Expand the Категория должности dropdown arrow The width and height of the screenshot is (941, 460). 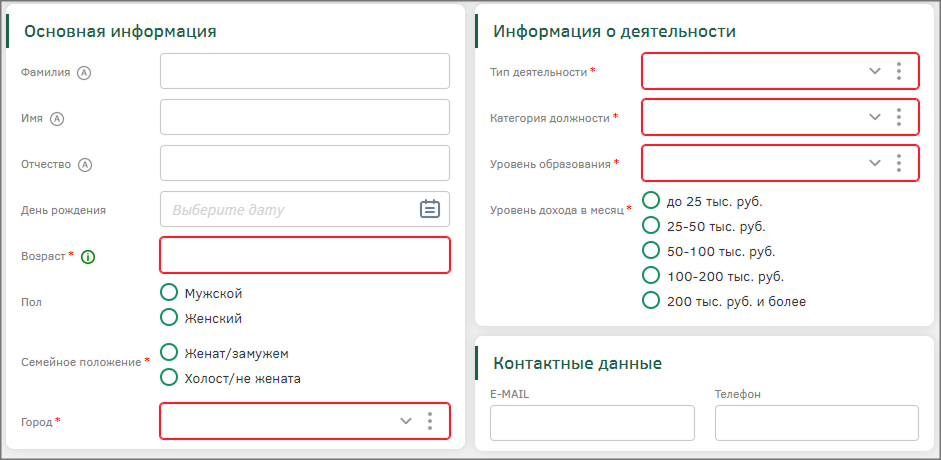click(874, 117)
